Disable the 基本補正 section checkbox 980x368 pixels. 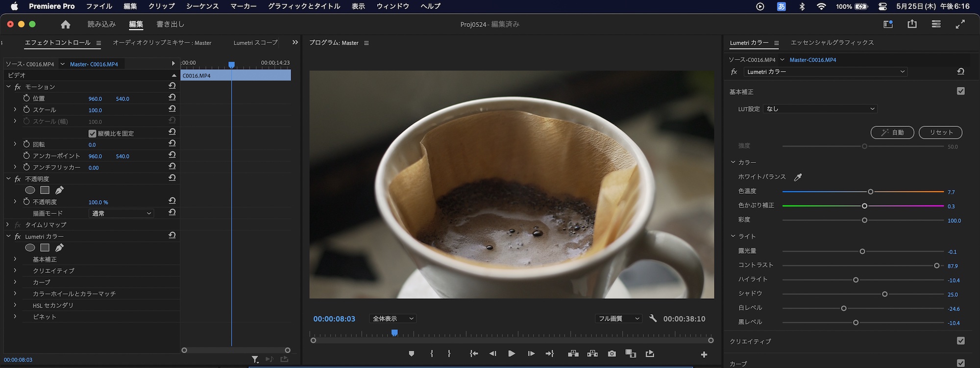coord(960,91)
